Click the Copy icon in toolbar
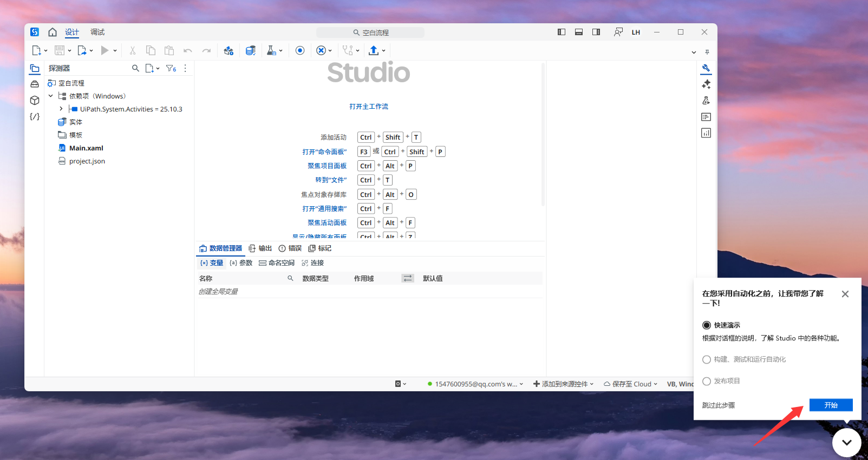 (x=151, y=50)
